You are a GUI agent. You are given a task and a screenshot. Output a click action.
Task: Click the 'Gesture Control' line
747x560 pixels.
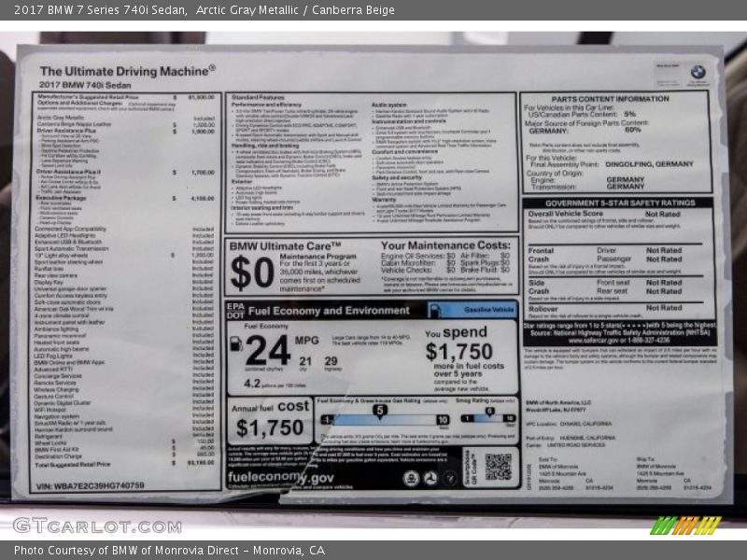click(53, 396)
